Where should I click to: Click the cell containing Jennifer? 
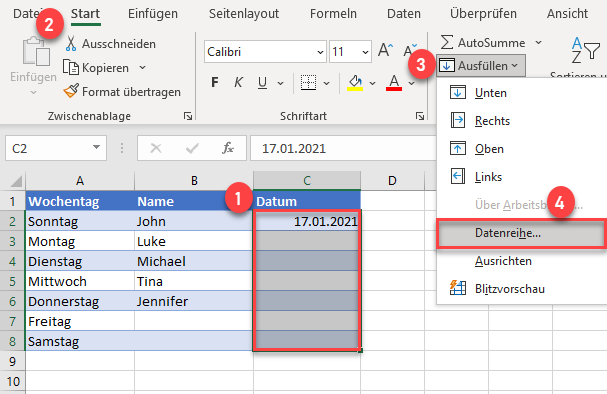194,301
